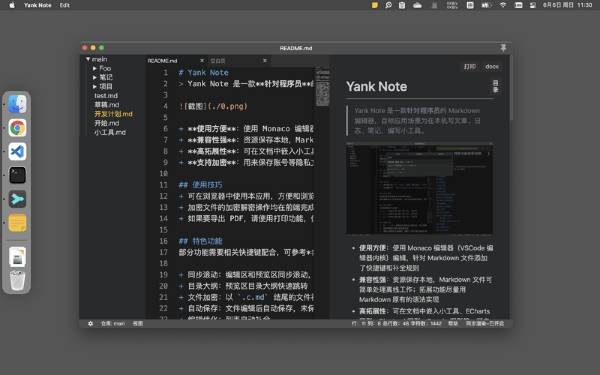Open test.md in the file tree
Screen dimensions: 600x375
[106, 96]
